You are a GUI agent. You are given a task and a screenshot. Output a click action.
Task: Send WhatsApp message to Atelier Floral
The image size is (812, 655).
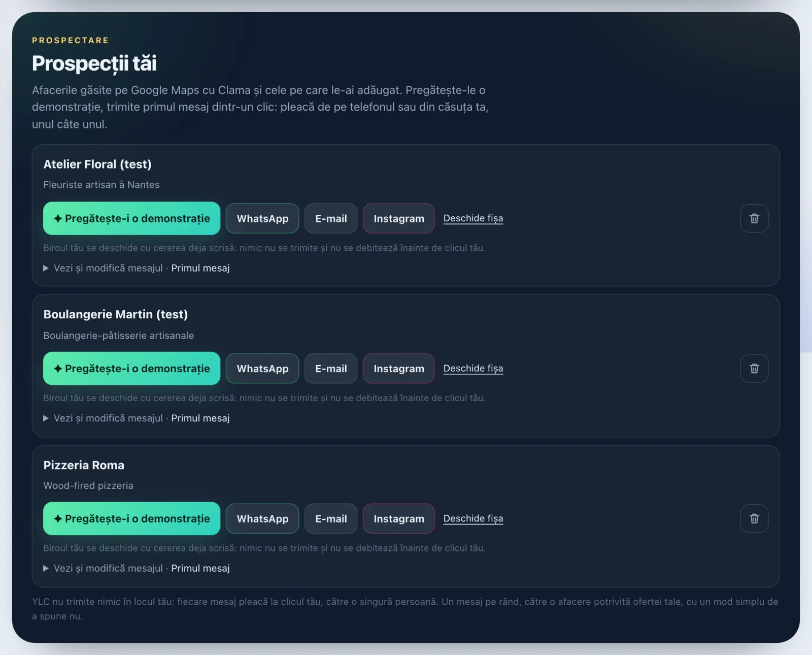[x=262, y=218]
